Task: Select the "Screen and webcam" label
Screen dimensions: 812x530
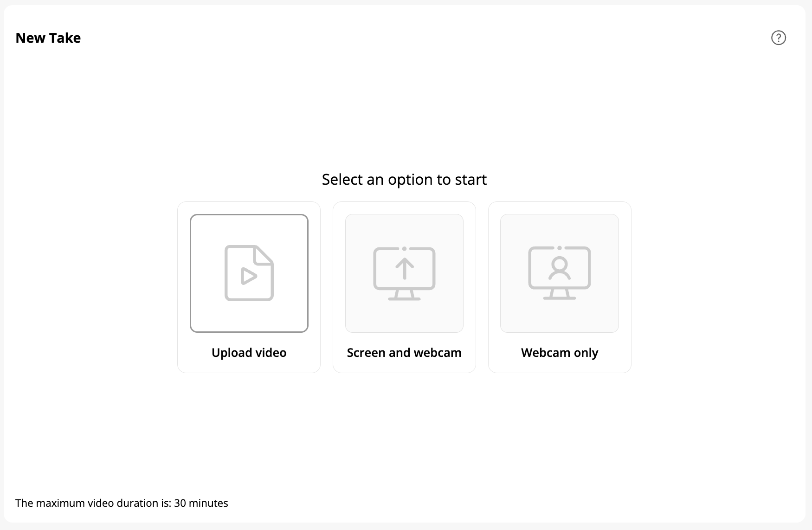Action: [404, 353]
